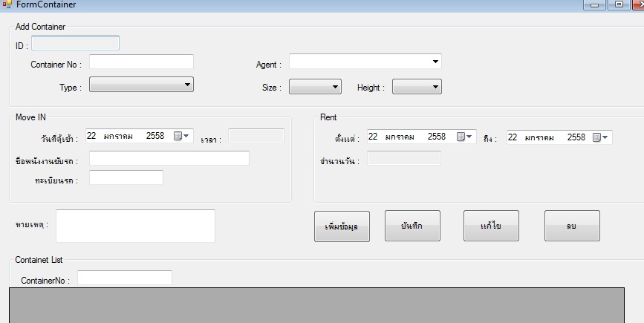The height and width of the screenshot is (323, 644).
Task: Expand the Agent dropdown
Action: 435,62
